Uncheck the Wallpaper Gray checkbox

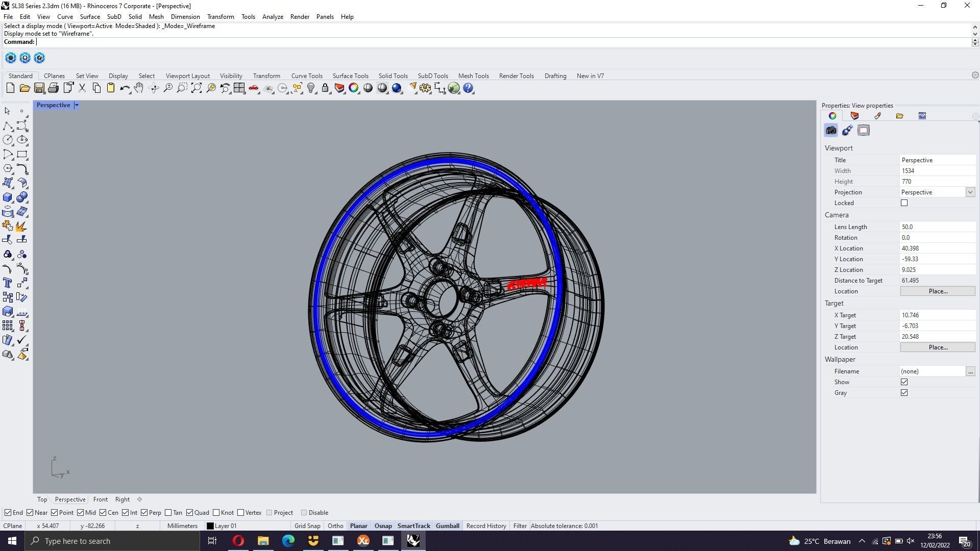point(904,393)
